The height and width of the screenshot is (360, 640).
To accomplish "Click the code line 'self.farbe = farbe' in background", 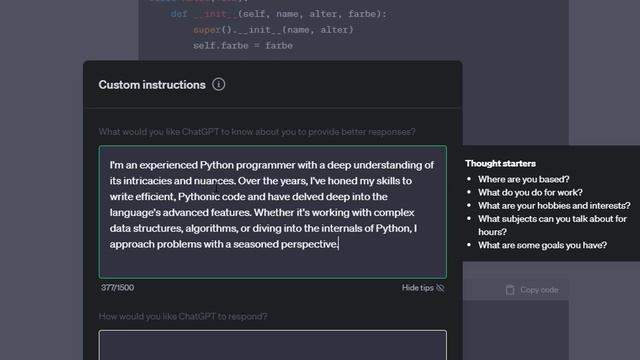I will click(x=243, y=45).
